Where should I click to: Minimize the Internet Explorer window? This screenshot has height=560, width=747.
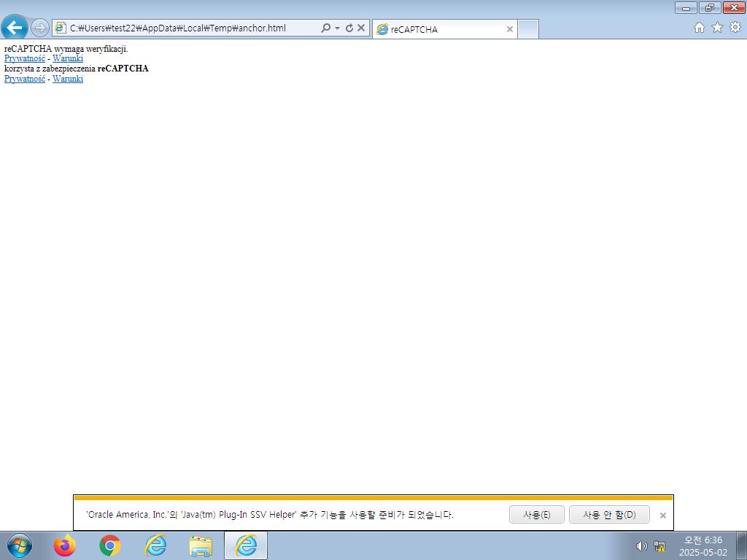pos(686,7)
